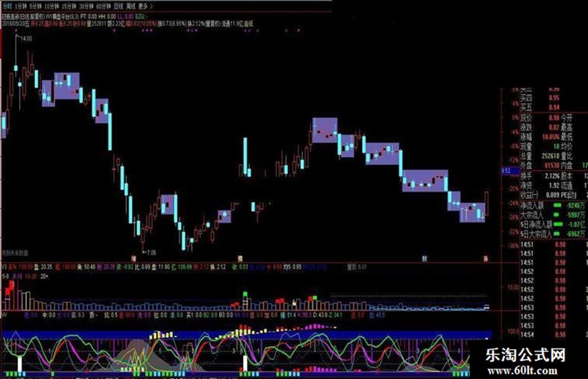Screen dimensions: 588x379
Task: Click the green 大宗流入 bar indicator
Action: coord(556,215)
